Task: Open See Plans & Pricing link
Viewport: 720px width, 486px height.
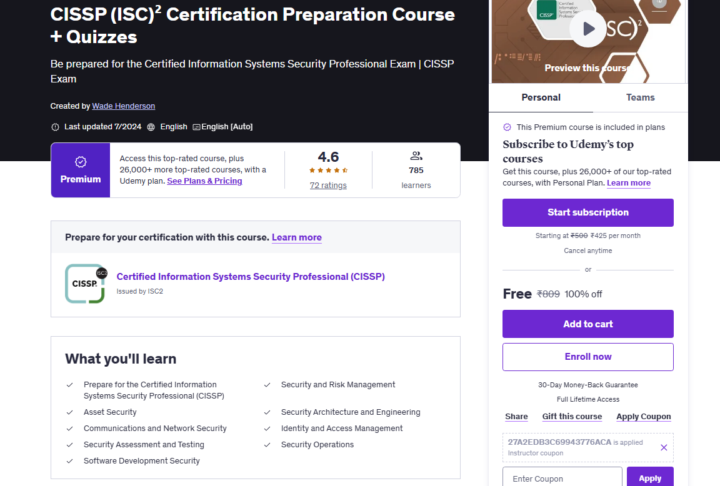Action: pyautogui.click(x=204, y=181)
